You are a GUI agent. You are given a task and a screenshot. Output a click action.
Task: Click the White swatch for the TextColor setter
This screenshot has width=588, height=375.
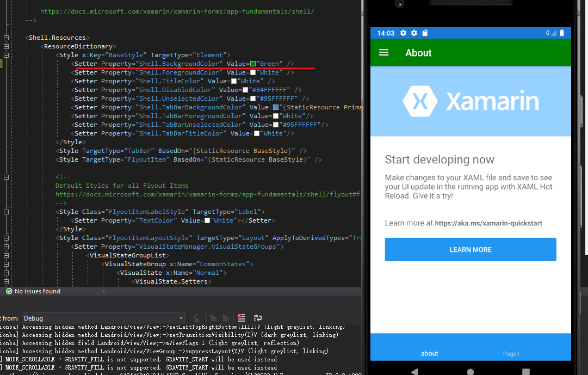[x=207, y=220]
